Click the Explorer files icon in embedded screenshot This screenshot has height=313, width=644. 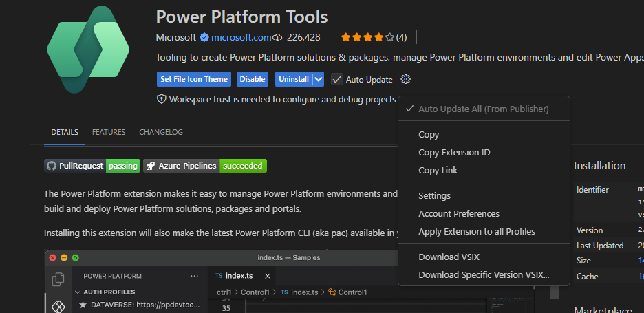coord(58,279)
